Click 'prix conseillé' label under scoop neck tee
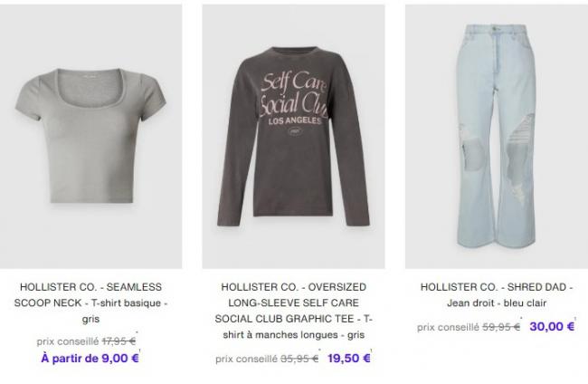 pyautogui.click(x=68, y=341)
